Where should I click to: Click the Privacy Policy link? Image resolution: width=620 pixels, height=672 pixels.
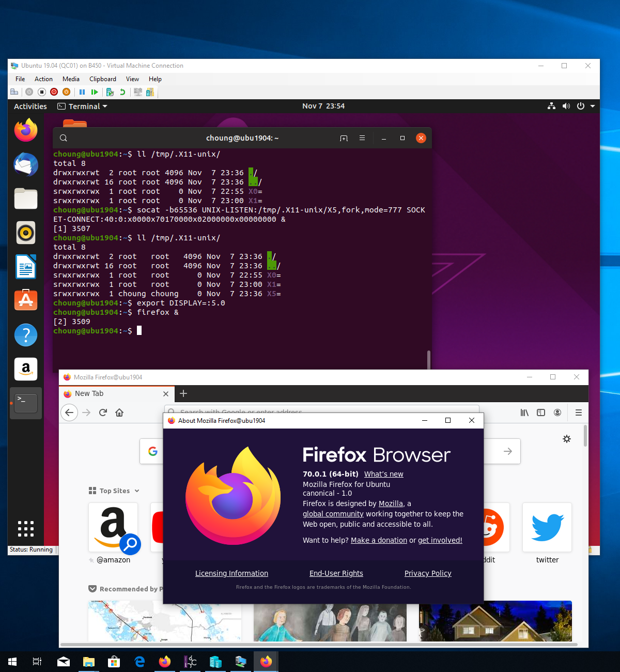click(x=428, y=573)
